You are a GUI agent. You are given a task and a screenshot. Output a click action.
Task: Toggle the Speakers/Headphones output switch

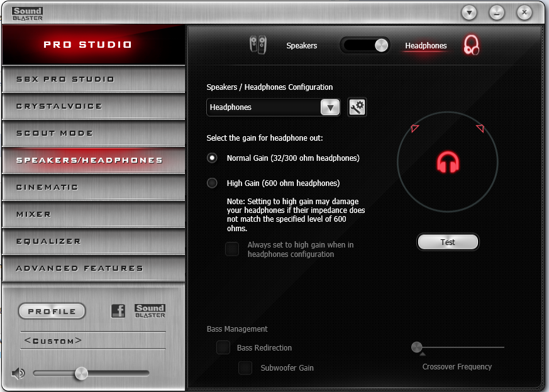point(365,45)
